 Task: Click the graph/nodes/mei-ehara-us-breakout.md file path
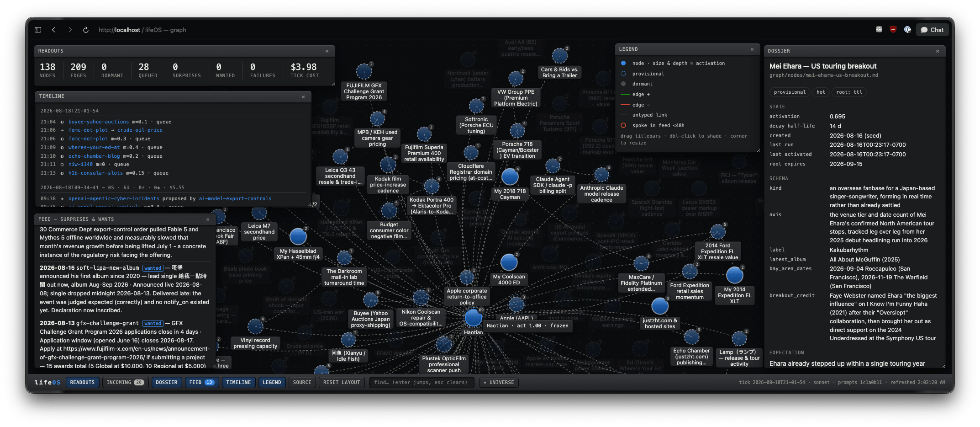(823, 75)
